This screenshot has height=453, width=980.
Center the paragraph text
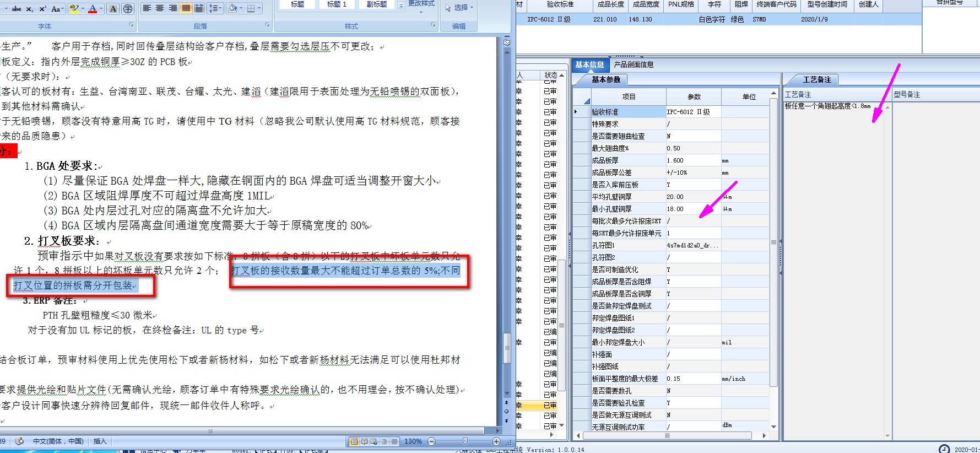tap(160, 8)
